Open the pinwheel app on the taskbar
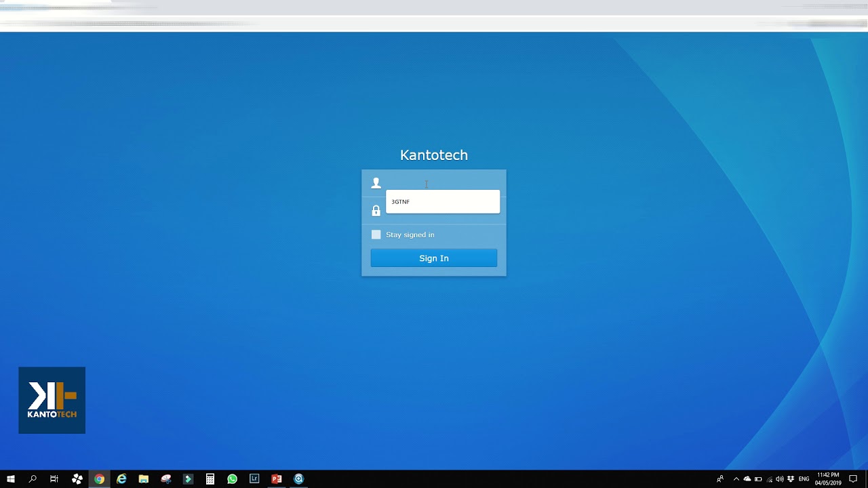Viewport: 868px width, 488px height. [x=77, y=479]
